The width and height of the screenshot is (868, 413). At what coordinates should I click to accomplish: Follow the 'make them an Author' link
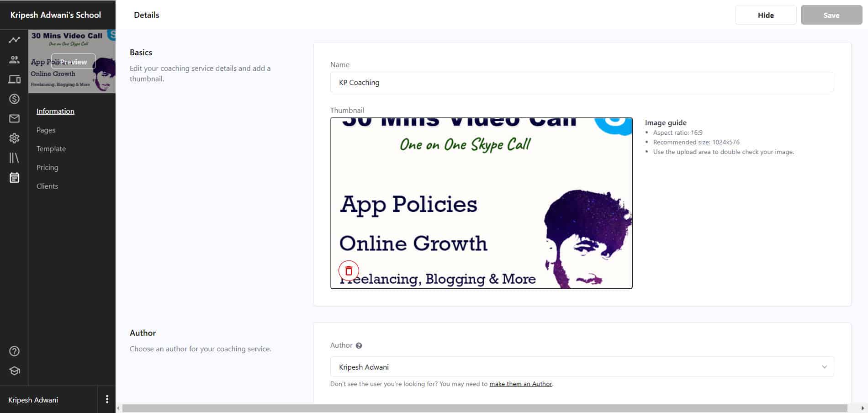pyautogui.click(x=520, y=384)
